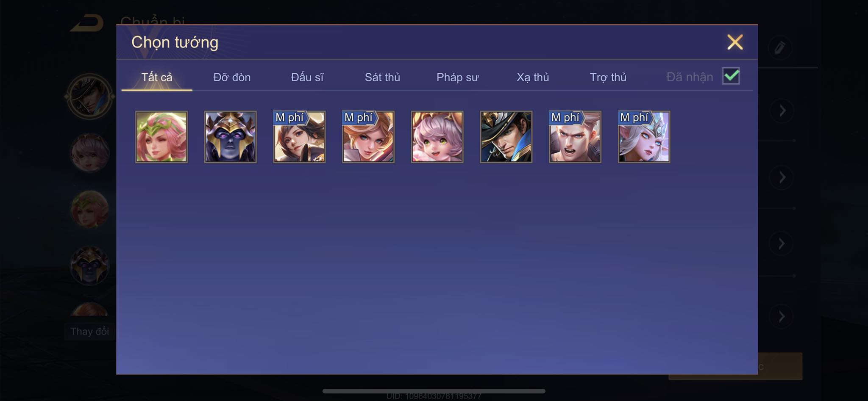This screenshot has height=401, width=868.
Task: Choose the dark helmeted purple-eyed hero
Action: pyautogui.click(x=230, y=137)
